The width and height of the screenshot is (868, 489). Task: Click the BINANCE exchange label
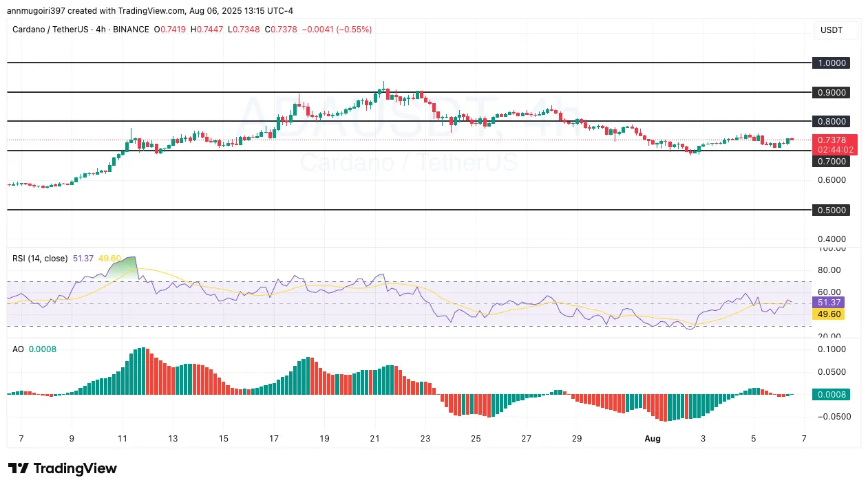click(x=130, y=30)
